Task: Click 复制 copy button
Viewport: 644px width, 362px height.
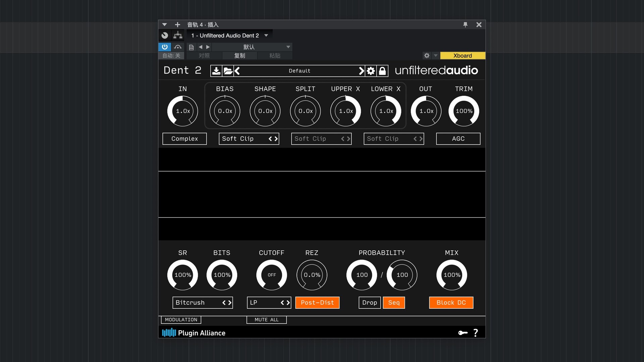Action: point(239,56)
